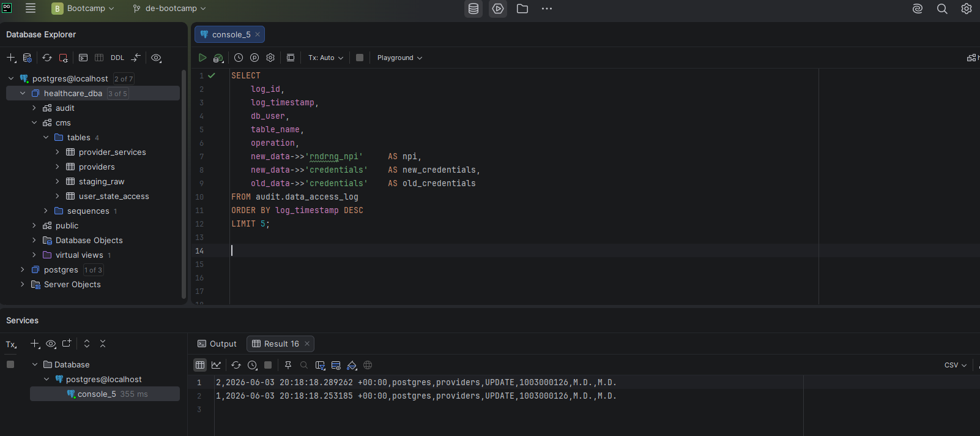980x436 pixels.
Task: Close the console_5 tab
Action: point(258,34)
